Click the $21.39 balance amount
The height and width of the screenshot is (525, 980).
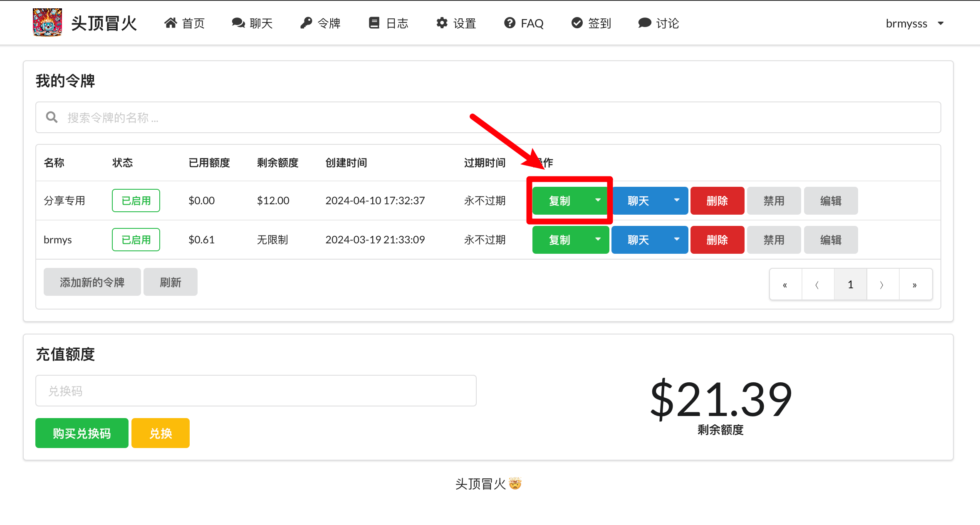(721, 399)
